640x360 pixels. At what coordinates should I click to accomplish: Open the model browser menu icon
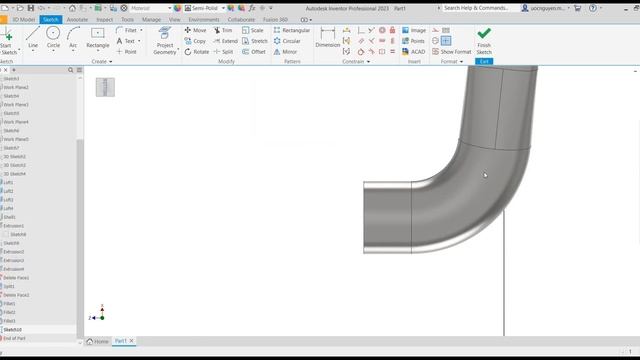(x=79, y=70)
